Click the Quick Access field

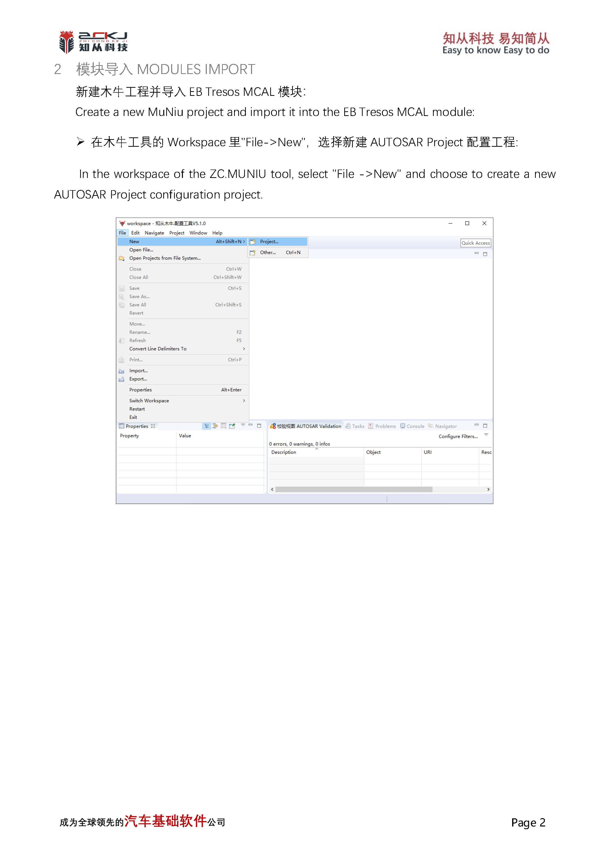[475, 243]
